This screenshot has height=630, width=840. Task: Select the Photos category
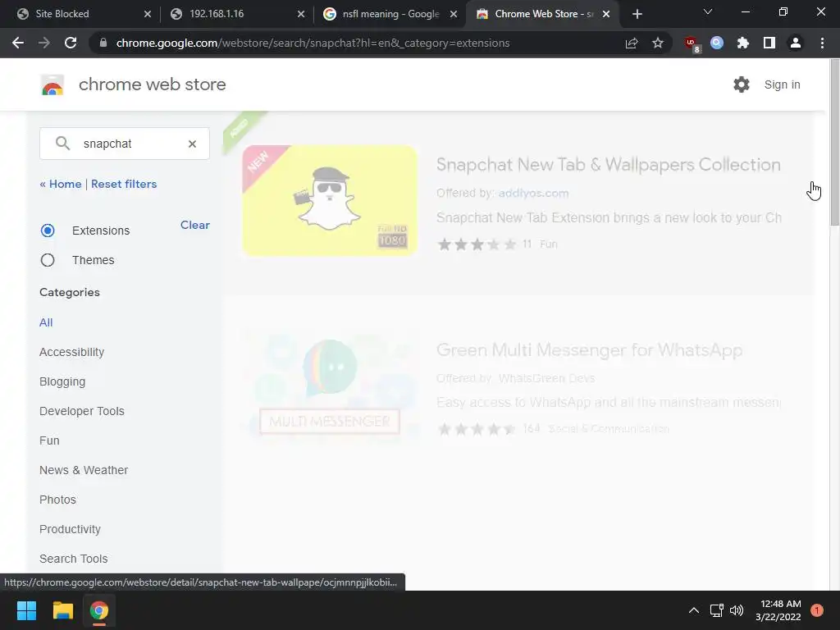pyautogui.click(x=58, y=500)
